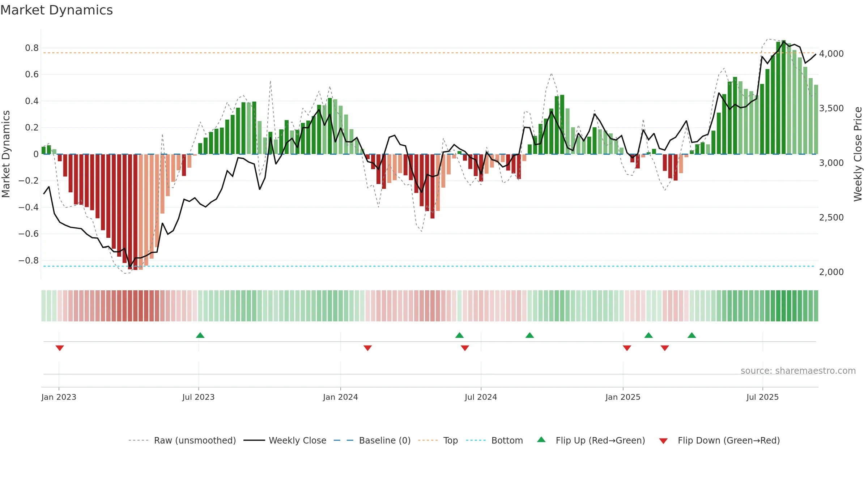Toggle the Flip Up (Red→Green) legend text
The height and width of the screenshot is (488, 868).
[x=600, y=440]
